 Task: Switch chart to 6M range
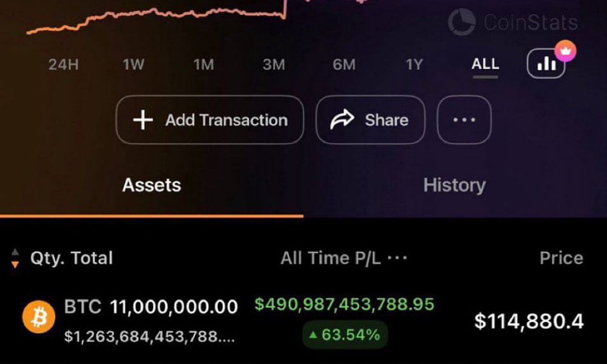344,64
